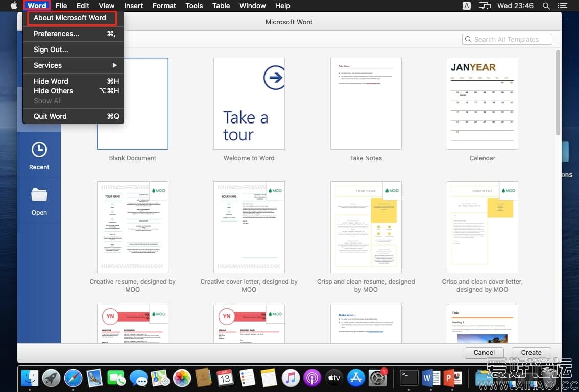Click the Spotlight search magnifier icon

(546, 6)
